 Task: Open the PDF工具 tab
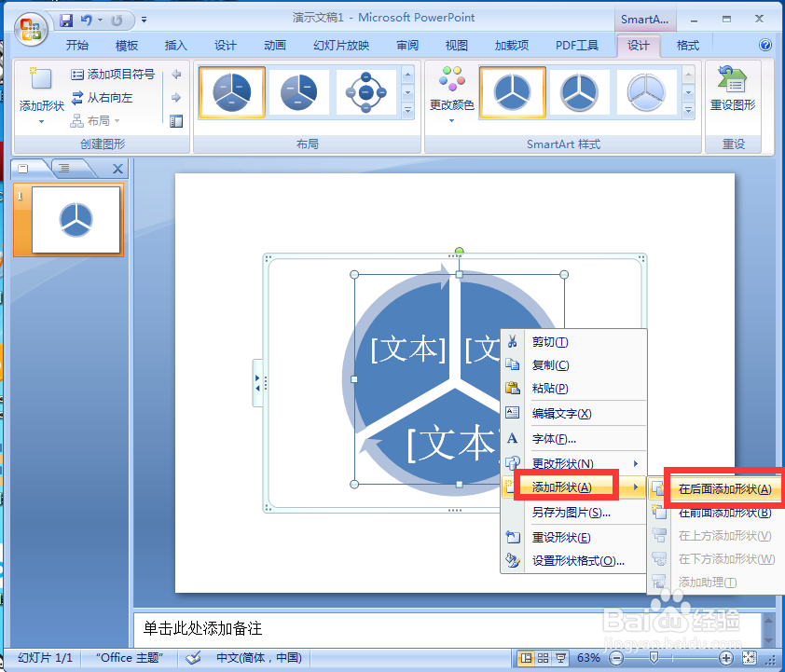coord(577,46)
